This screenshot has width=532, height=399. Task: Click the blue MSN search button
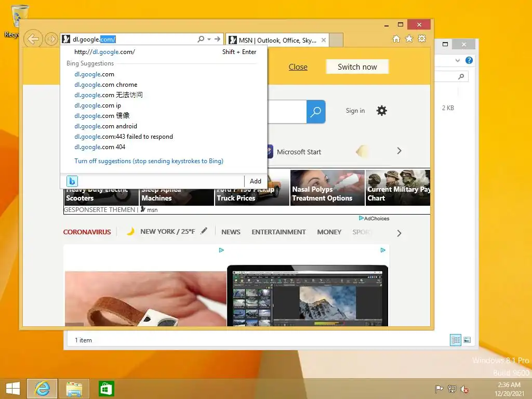tap(316, 112)
